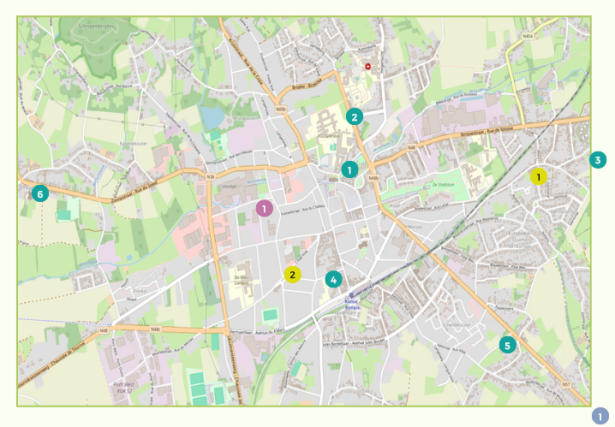
Task: Click blue-grey number 1 badge below map
Action: tap(600, 416)
